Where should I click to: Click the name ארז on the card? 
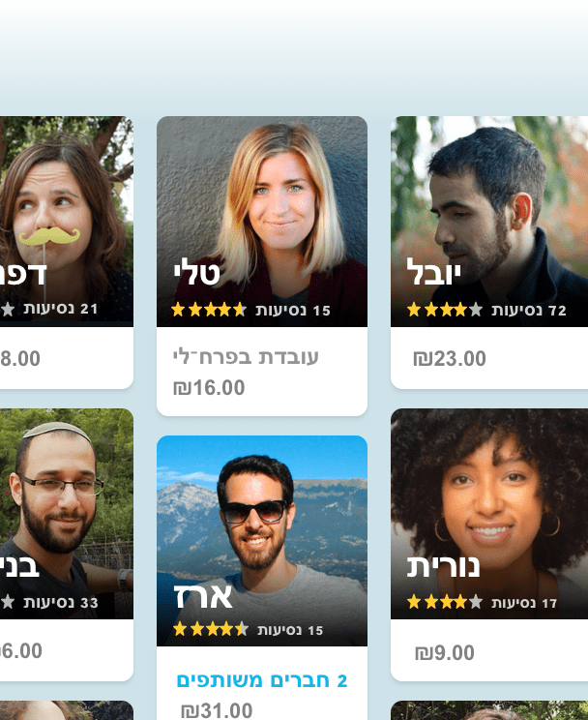tap(203, 596)
